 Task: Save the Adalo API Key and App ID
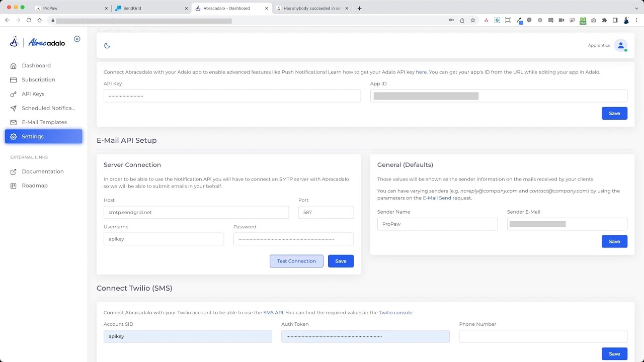(x=614, y=113)
